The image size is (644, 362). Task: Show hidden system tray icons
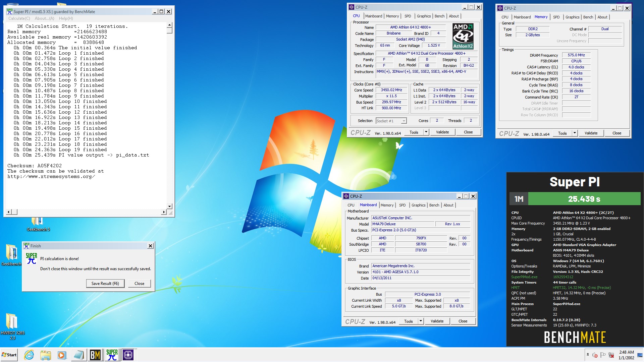588,354
